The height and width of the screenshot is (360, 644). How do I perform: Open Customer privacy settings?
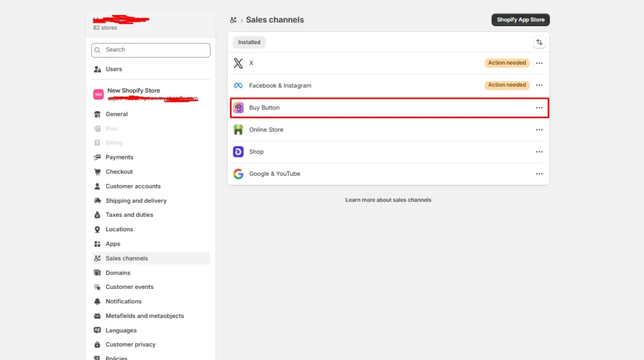click(x=151, y=345)
